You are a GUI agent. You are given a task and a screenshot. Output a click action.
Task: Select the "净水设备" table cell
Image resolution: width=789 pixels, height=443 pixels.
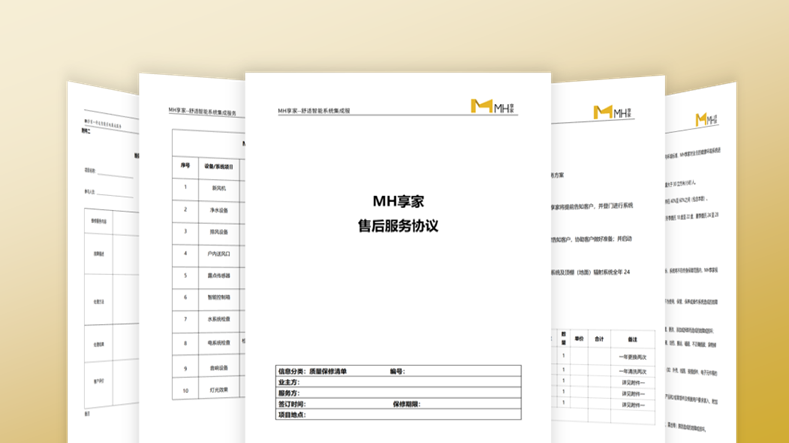click(219, 210)
